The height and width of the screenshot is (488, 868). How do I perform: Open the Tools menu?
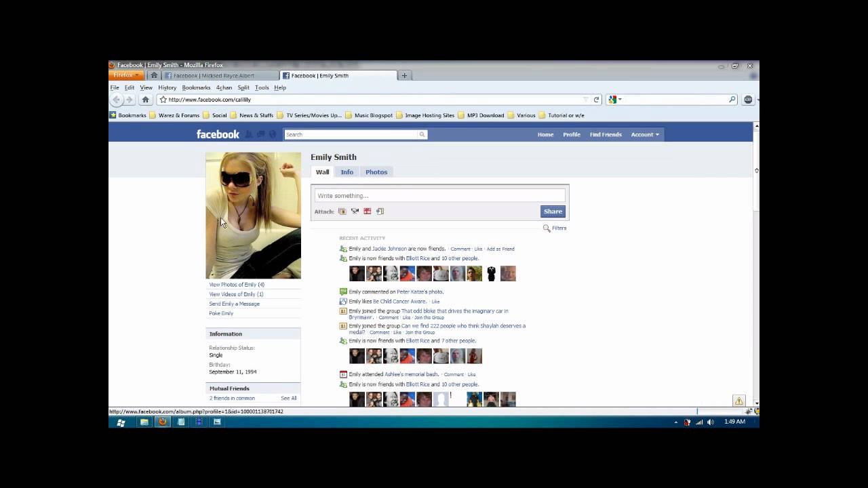[x=262, y=87]
